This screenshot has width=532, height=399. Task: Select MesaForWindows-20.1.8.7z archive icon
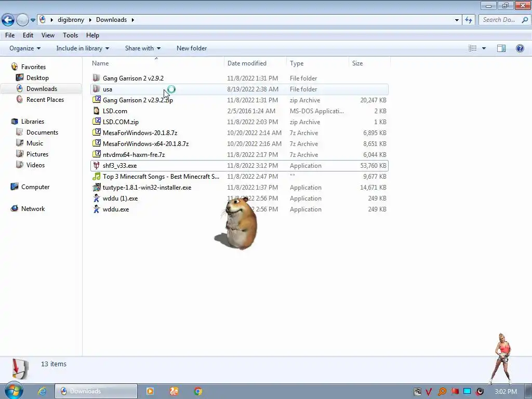(97, 132)
